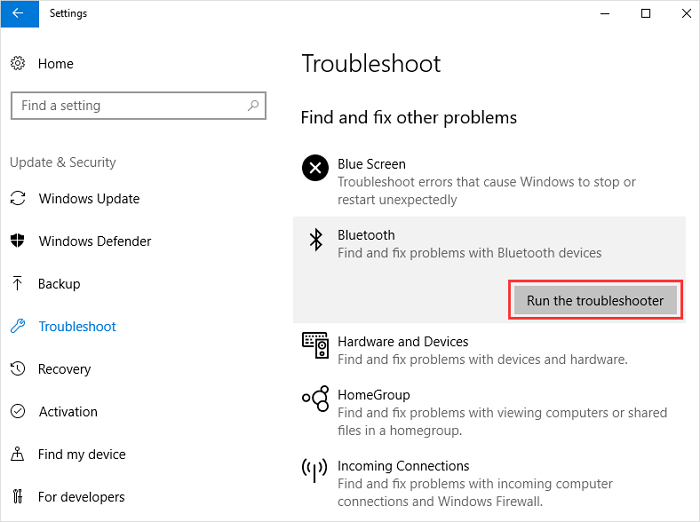Click the Recovery history icon
700x522 pixels.
coord(18,369)
